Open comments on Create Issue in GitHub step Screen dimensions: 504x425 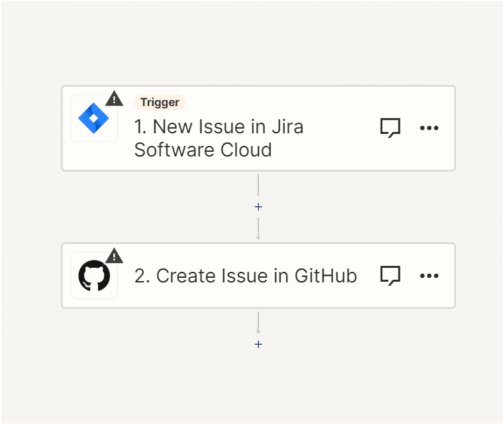tap(390, 275)
